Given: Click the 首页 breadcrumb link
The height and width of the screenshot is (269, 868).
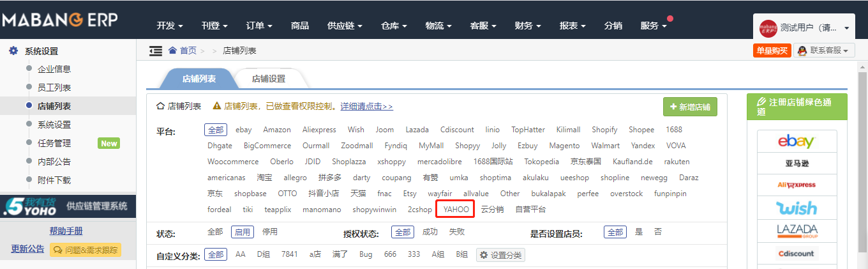Looking at the screenshot, I should pyautogui.click(x=188, y=50).
